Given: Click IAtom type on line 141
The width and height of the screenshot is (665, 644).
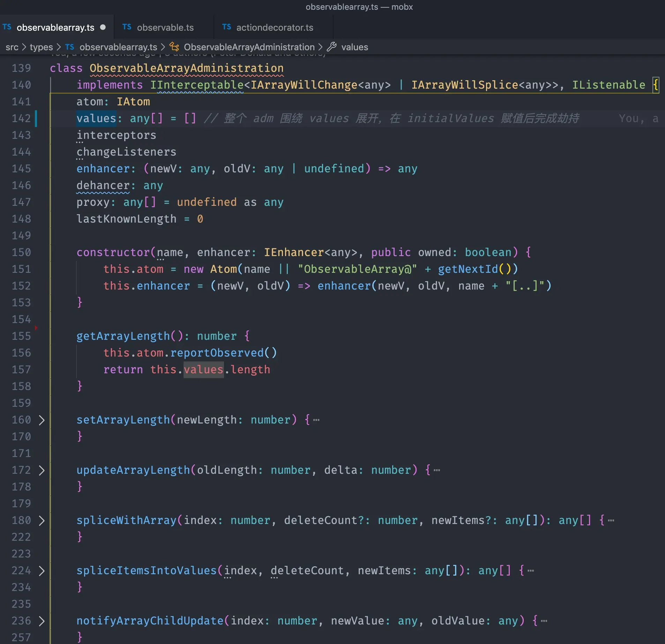Looking at the screenshot, I should (133, 102).
